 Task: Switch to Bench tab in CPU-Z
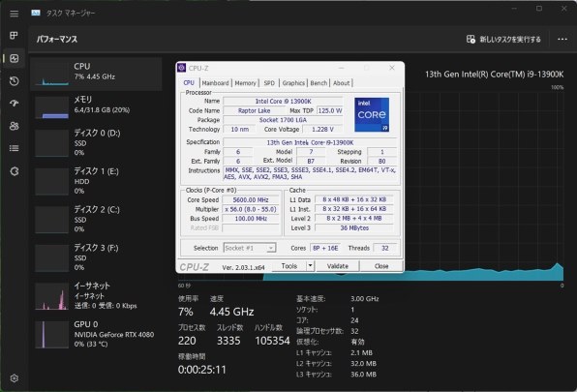[x=319, y=83]
